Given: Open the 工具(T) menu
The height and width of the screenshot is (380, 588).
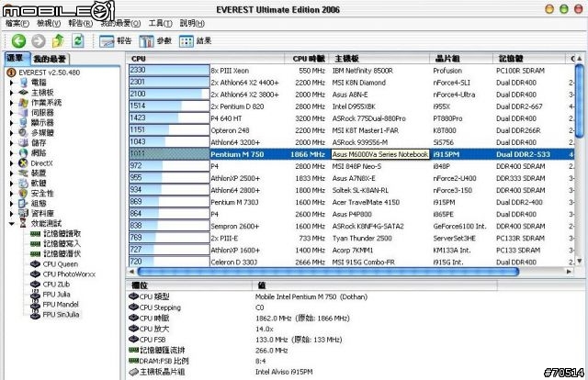Looking at the screenshot, I should [160, 23].
